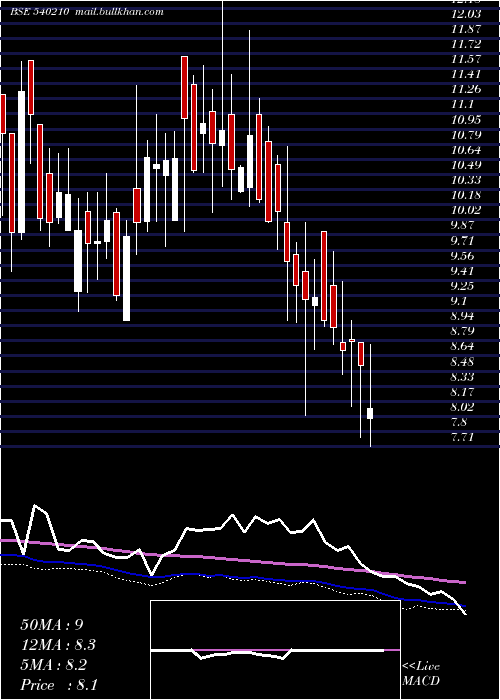Select the 10.49 price axis label

coord(467,165)
